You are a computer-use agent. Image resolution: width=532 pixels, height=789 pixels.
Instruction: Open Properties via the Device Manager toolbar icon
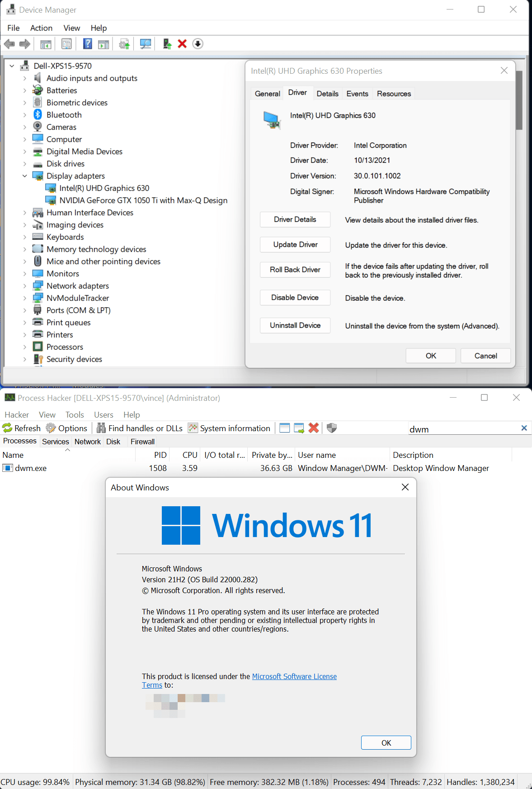pos(66,44)
